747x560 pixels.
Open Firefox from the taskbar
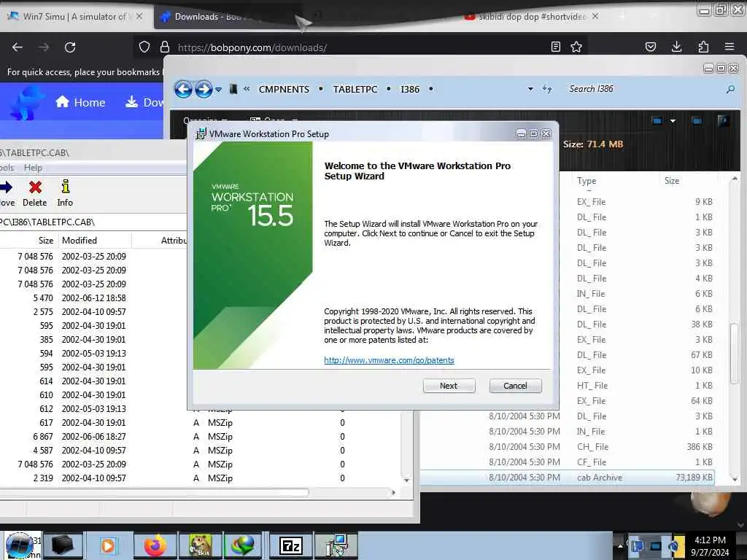(155, 545)
